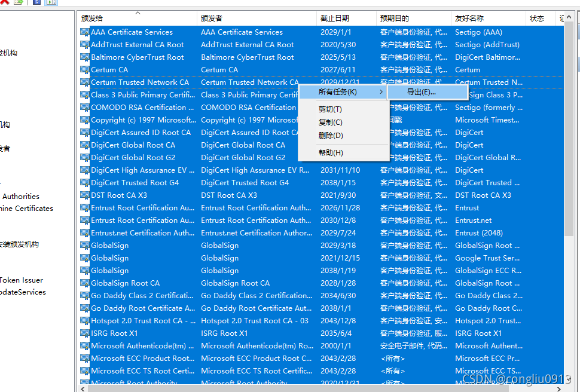
Task: Click certificate icon of Microsoft ECC Product Root row
Action: click(x=85, y=359)
